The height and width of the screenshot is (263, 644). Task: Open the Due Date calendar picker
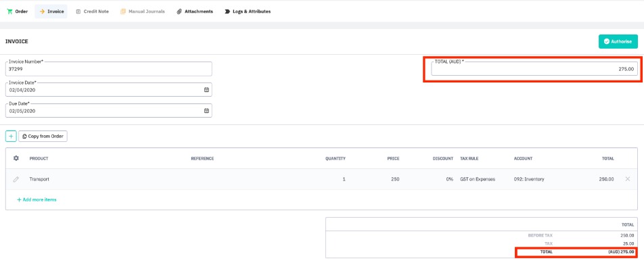pyautogui.click(x=206, y=111)
